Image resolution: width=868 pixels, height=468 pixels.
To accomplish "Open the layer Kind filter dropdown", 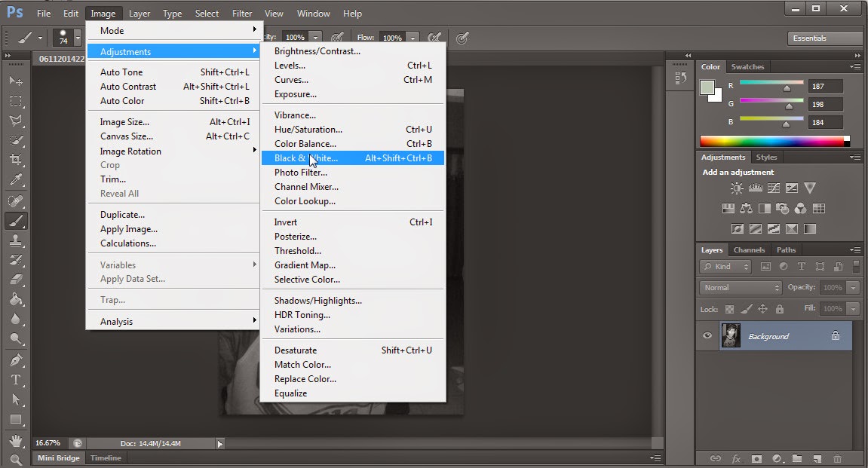I will pyautogui.click(x=725, y=267).
